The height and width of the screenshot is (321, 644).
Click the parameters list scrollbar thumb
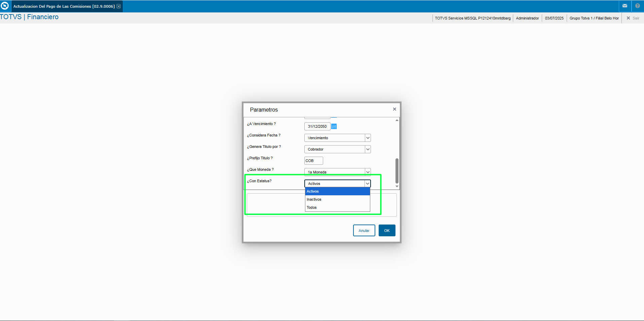(397, 171)
